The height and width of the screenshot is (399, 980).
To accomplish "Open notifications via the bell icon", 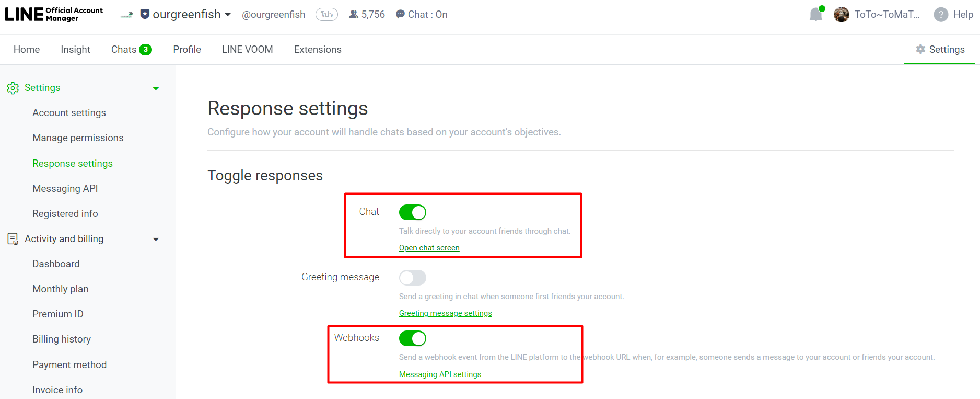I will click(815, 14).
